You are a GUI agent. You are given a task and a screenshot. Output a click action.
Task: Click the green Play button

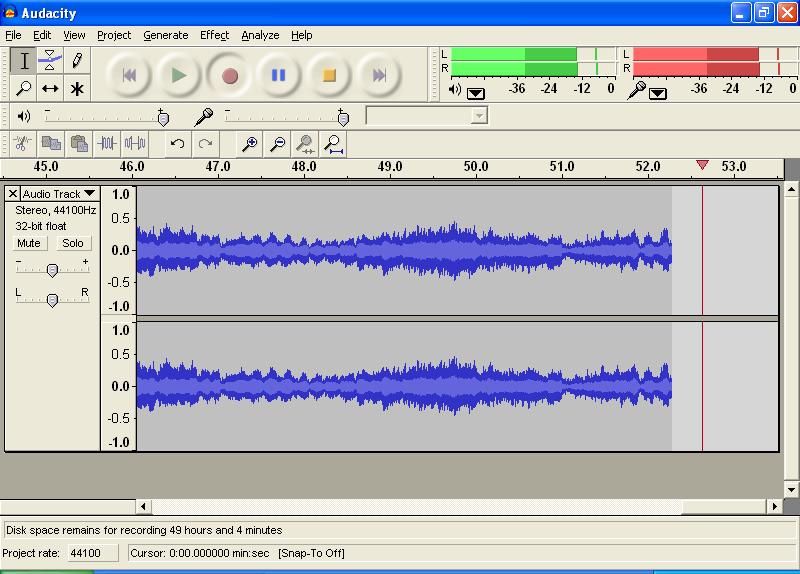(179, 76)
